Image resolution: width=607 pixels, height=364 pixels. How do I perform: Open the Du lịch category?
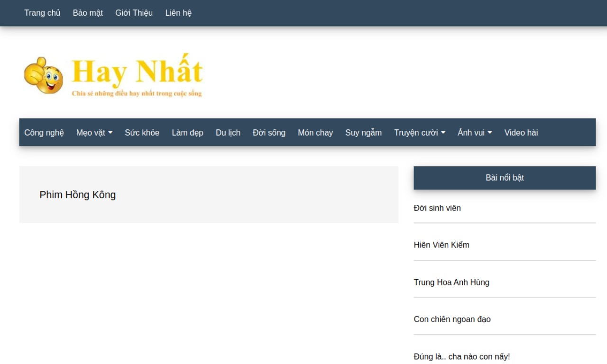pos(228,133)
